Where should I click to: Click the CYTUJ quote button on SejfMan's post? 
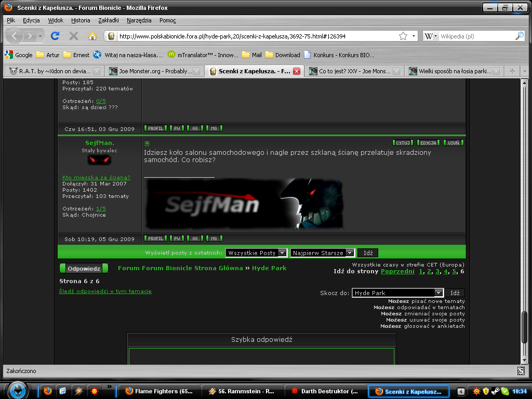click(403, 143)
